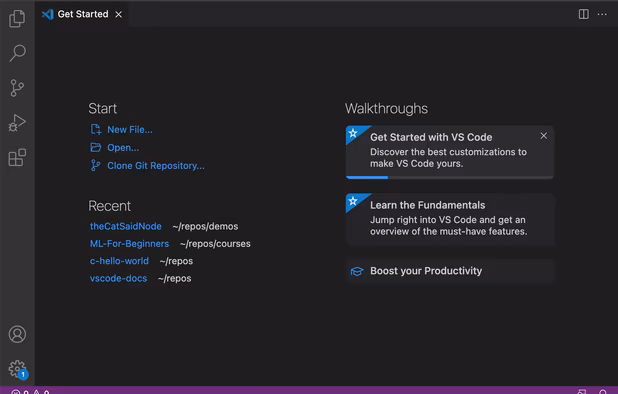Click the New File... link

[130, 130]
